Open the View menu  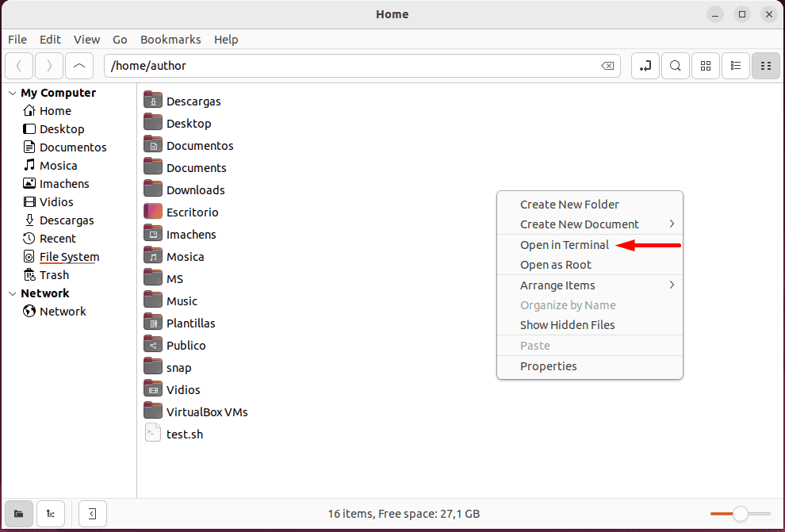[86, 40]
